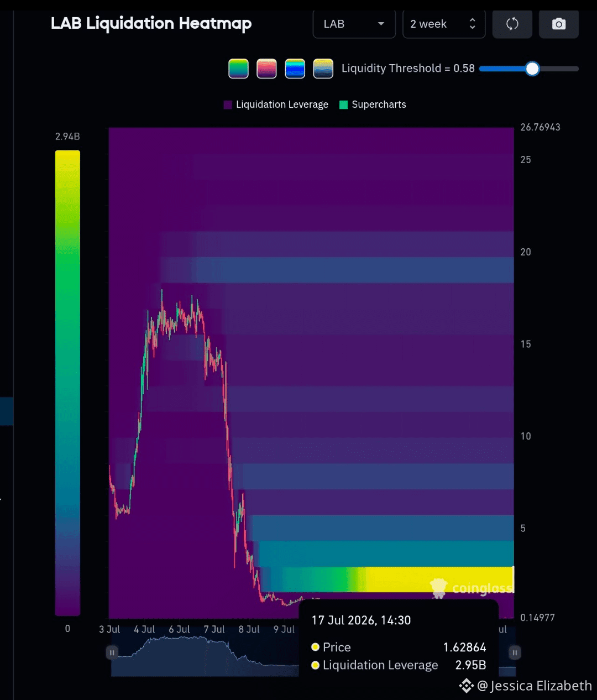
Task: Open the LAB coin dropdown
Action: click(354, 24)
